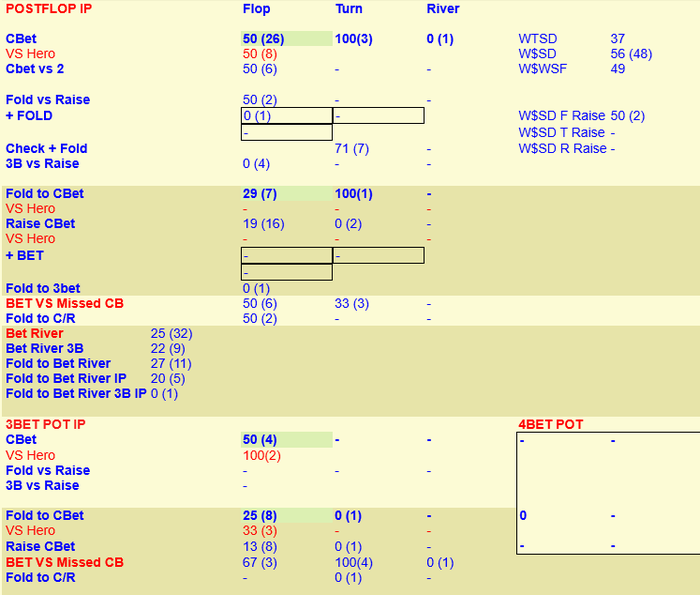The image size is (700, 595).
Task: Click the W$SD T Raise label
Action: (x=562, y=133)
